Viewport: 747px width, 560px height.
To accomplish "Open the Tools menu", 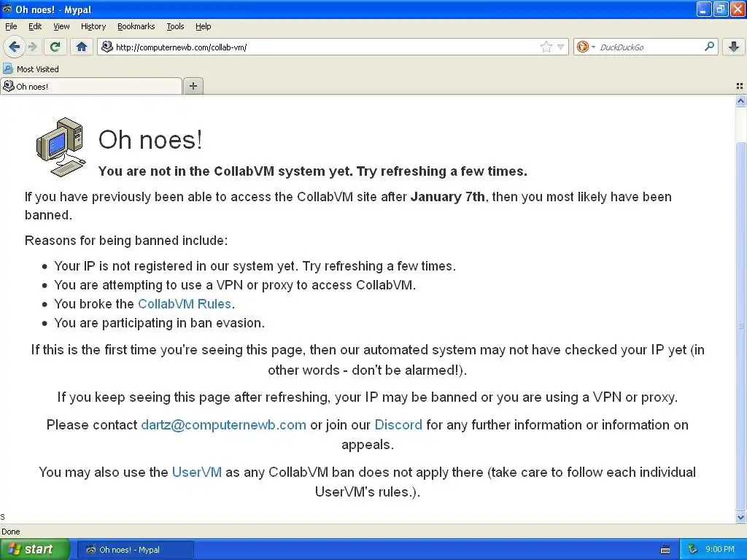I will click(x=175, y=26).
